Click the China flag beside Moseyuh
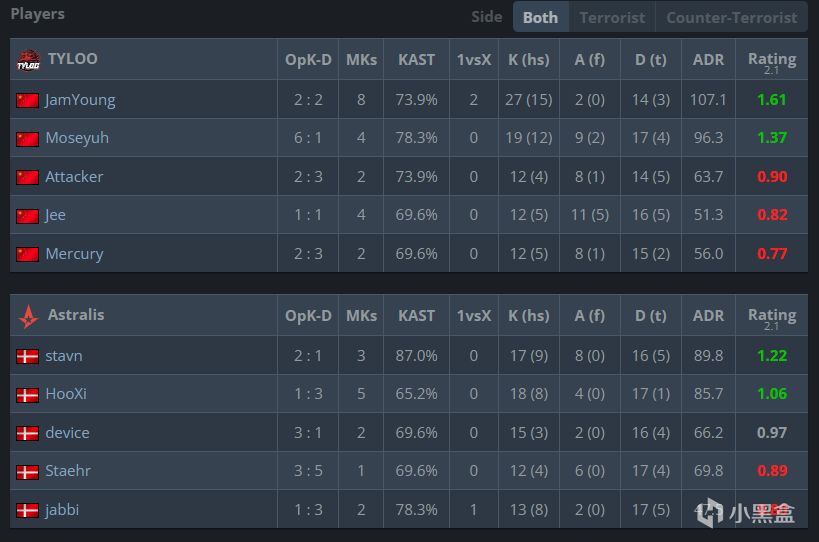 pos(27,138)
